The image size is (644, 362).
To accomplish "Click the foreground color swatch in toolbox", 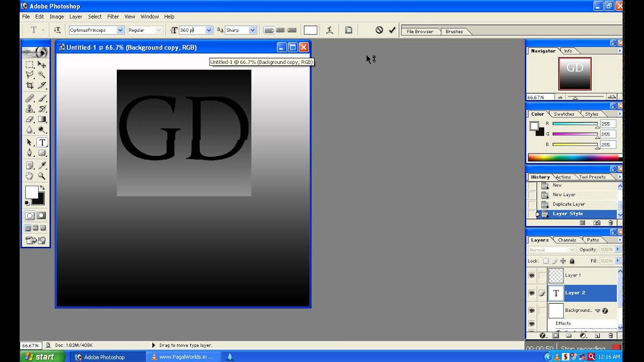I will 32,192.
